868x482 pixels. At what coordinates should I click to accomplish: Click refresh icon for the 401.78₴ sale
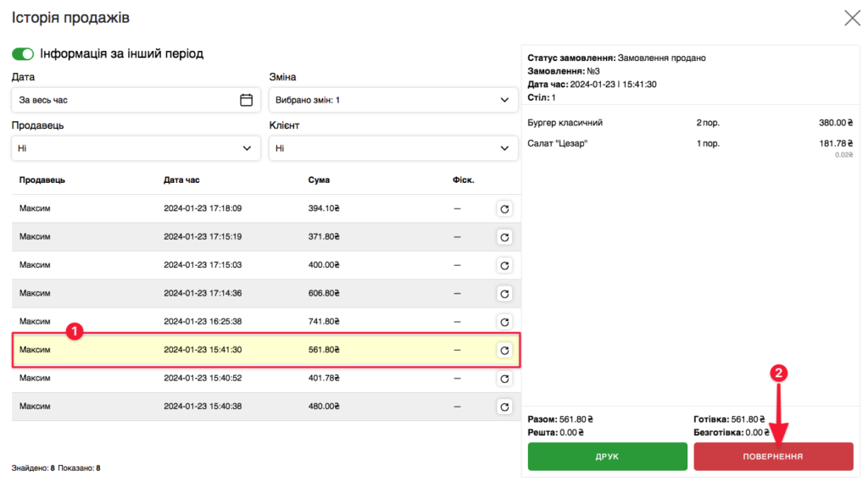pyautogui.click(x=504, y=378)
